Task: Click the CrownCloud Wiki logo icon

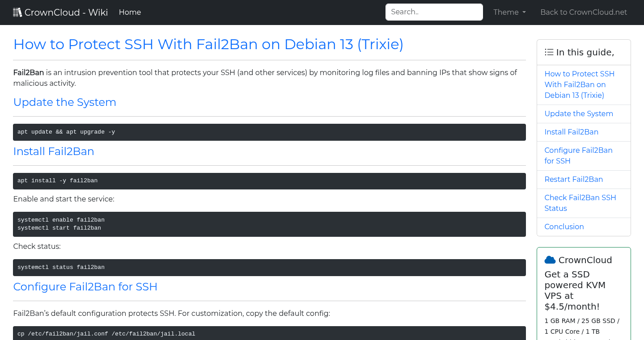Action: coord(17,12)
